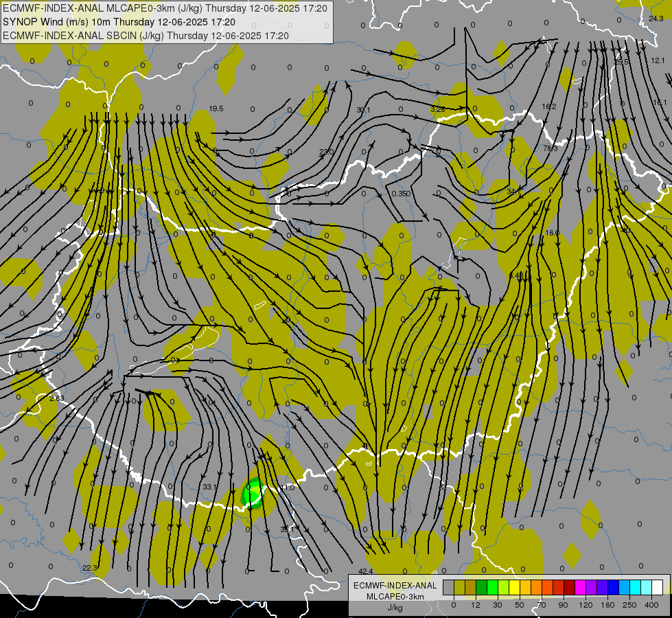Screen dimensions: 672x618
Task: Click the deep blue legend swatch
Action: click(614, 587)
